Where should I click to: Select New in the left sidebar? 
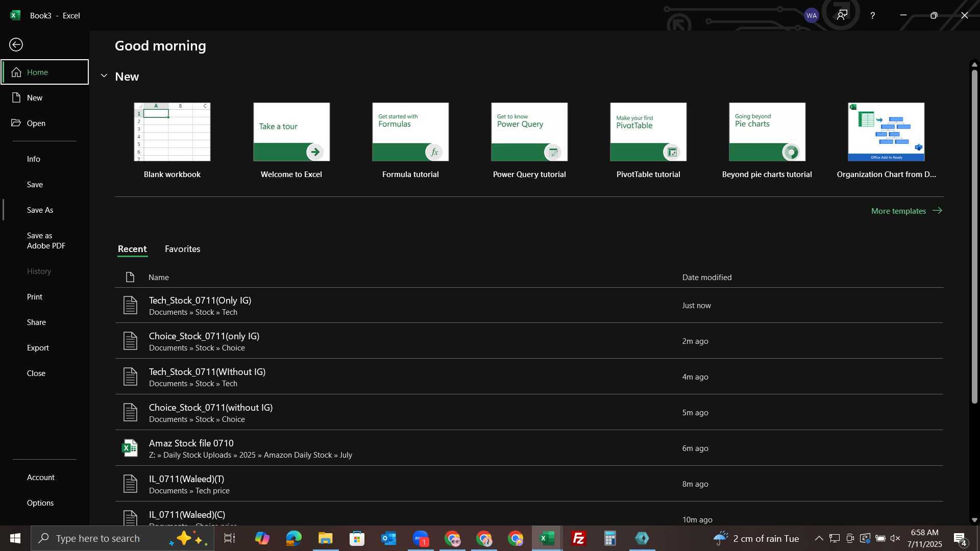pyautogui.click(x=44, y=97)
